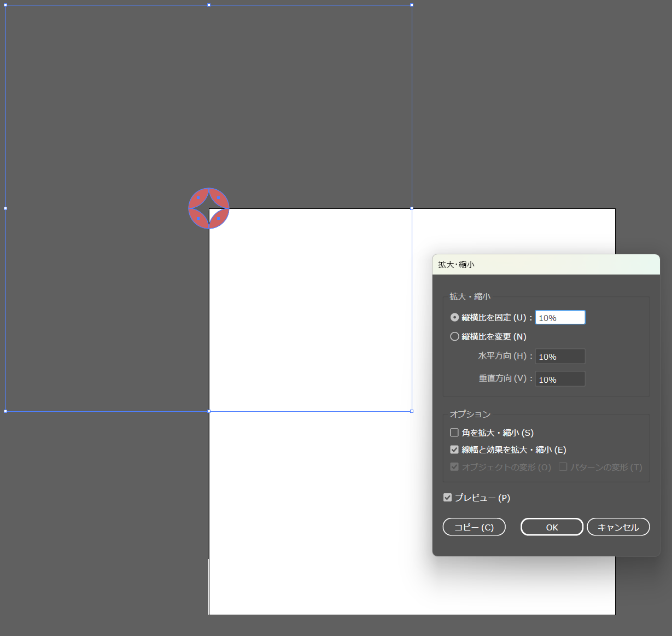This screenshot has height=636, width=672.
Task: Click the top-center bounding box handle
Action: [x=209, y=5]
